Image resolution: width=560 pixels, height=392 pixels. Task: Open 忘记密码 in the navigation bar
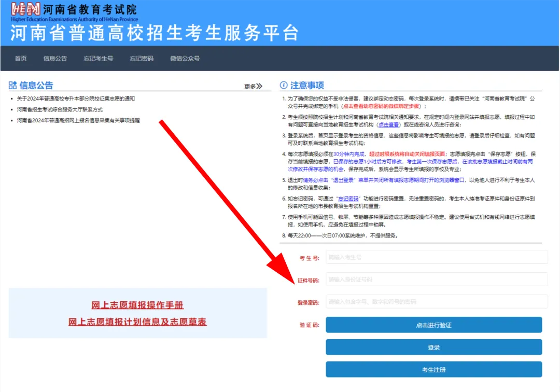tap(142, 59)
